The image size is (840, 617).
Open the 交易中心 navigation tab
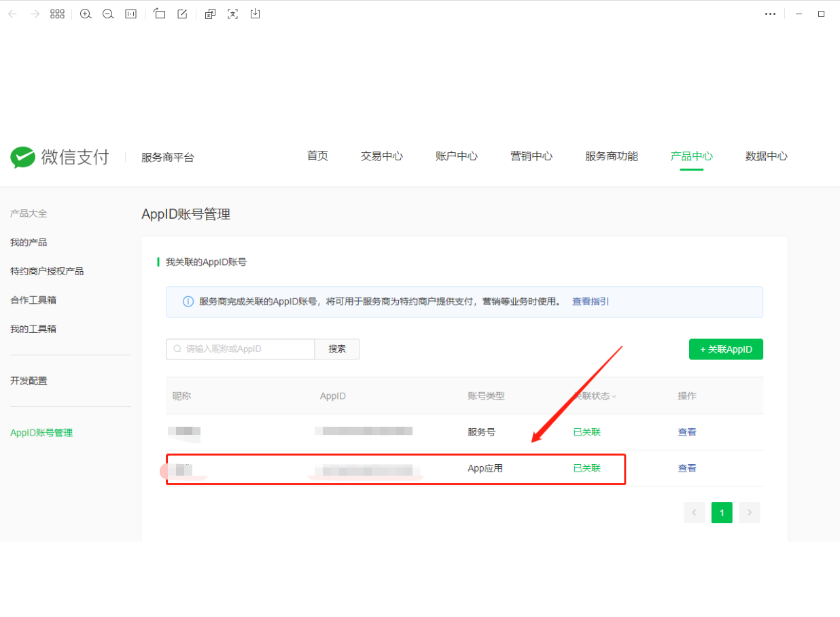point(381,156)
